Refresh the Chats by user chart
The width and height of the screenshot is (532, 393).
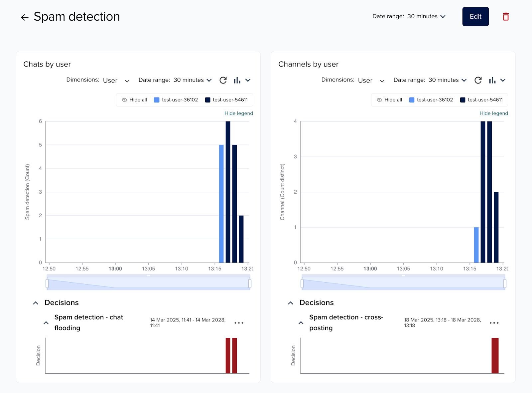pos(223,80)
